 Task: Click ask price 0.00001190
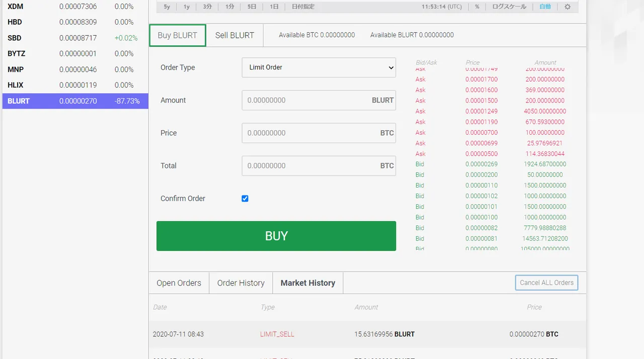point(481,122)
